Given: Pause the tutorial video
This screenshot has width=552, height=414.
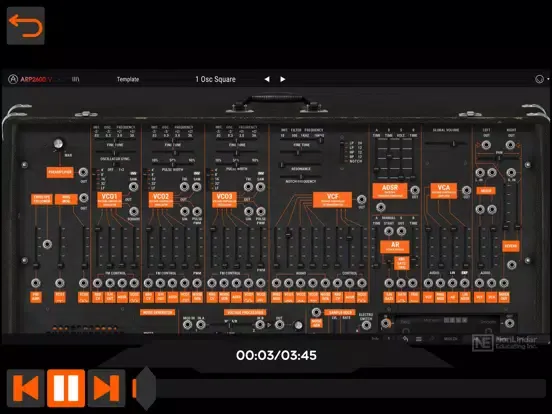Looking at the screenshot, I should pos(66,388).
